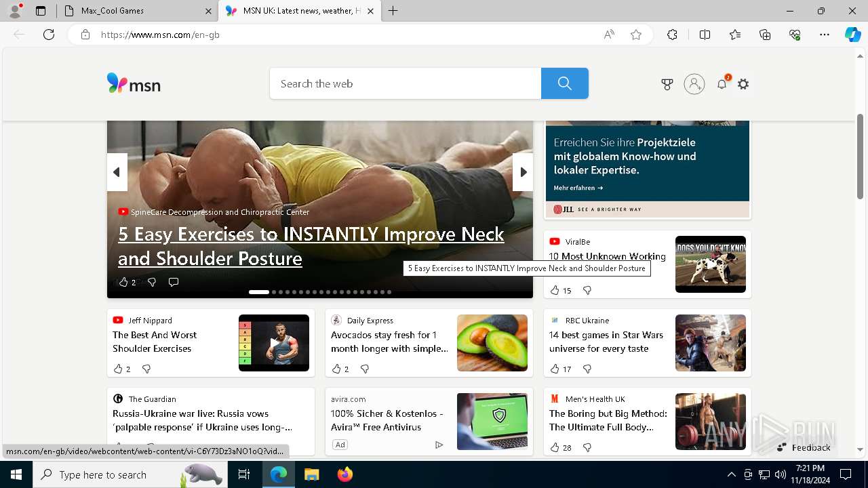Open the Extensions puzzle icon
Screen dimensions: 868x488
pos(672,35)
